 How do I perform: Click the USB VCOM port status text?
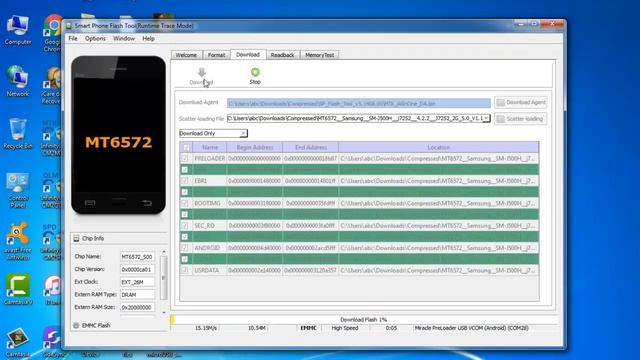click(471, 328)
